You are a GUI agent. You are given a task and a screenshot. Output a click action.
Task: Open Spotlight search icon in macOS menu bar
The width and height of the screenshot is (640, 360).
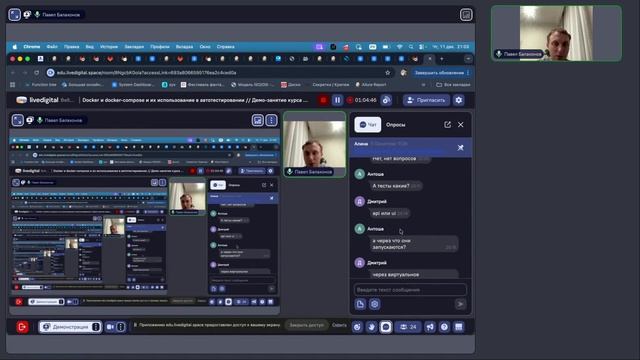coord(411,47)
